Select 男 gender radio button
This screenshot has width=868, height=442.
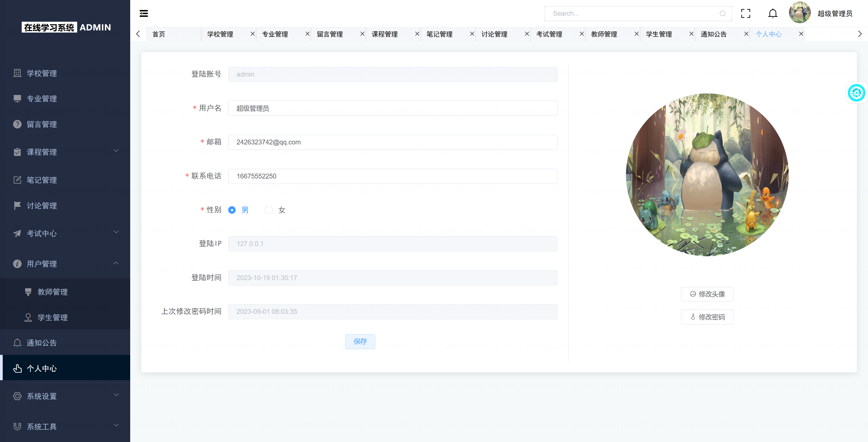click(232, 210)
